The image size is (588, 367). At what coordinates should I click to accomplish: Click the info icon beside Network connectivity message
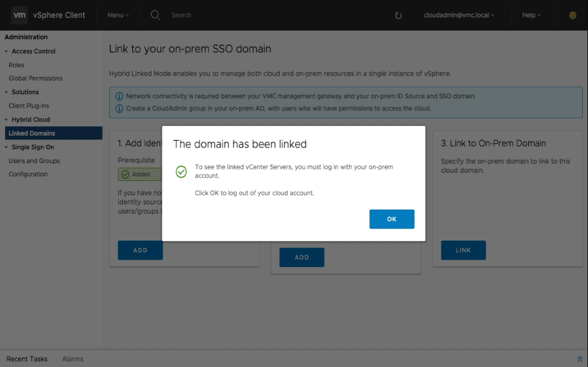[x=119, y=96]
